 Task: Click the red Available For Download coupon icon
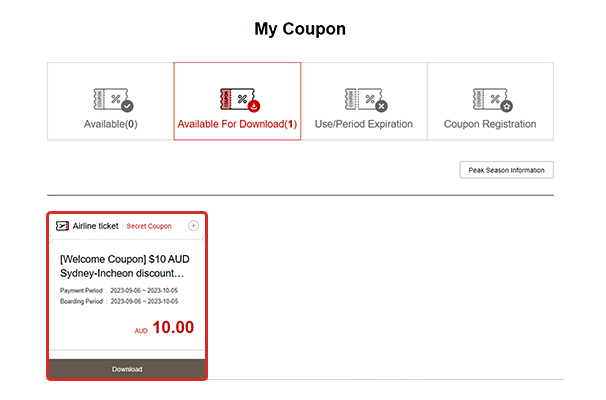(x=240, y=100)
